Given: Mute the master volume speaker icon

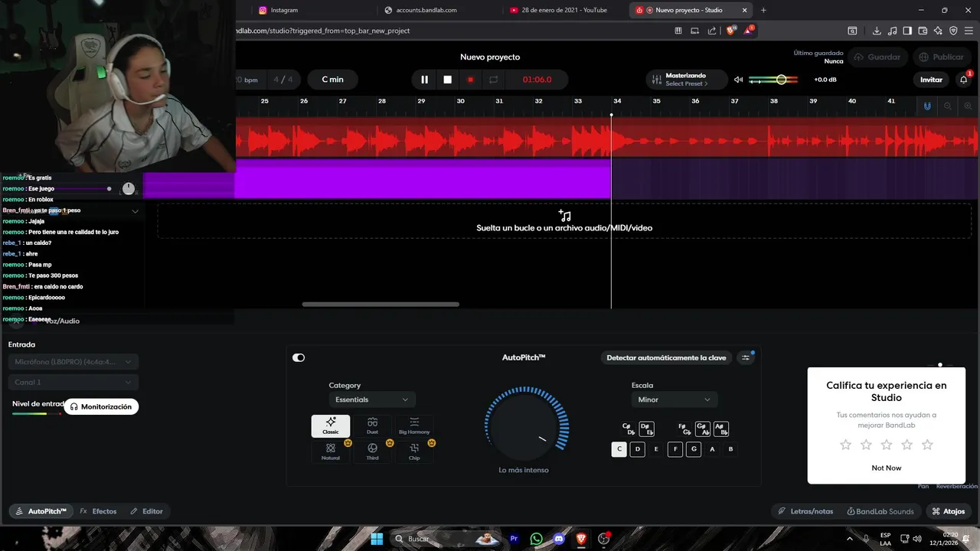Looking at the screenshot, I should 738,80.
